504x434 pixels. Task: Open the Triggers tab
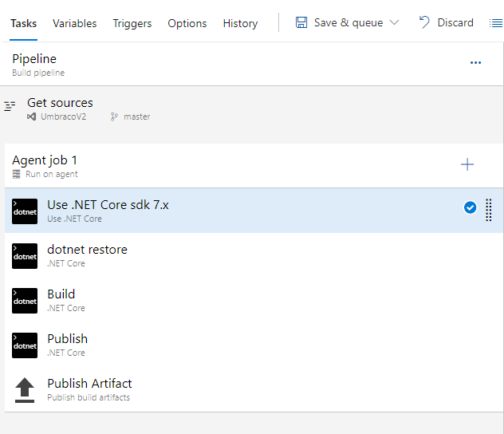132,23
